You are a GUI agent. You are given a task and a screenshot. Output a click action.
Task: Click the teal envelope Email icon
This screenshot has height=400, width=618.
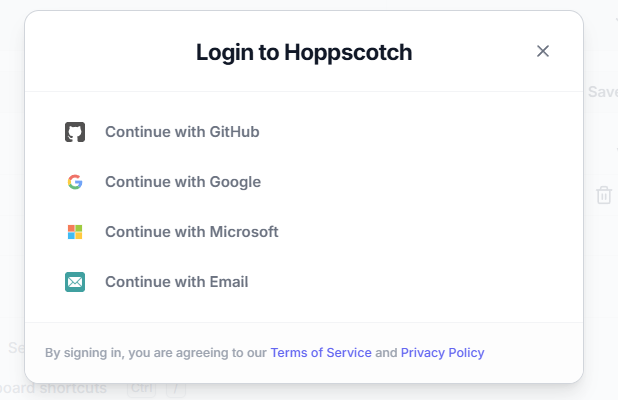75,282
